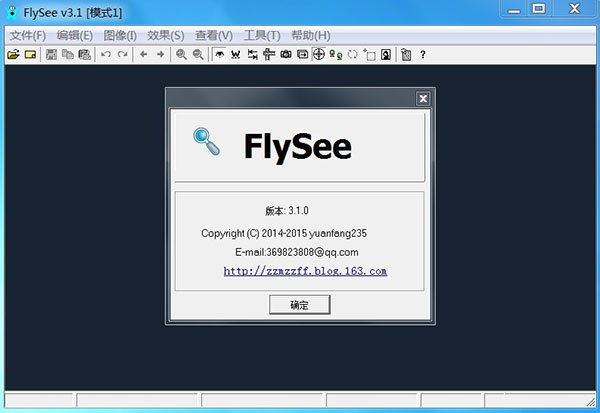Toggle the eye view toolbar icon
The image size is (600, 413).
point(219,55)
